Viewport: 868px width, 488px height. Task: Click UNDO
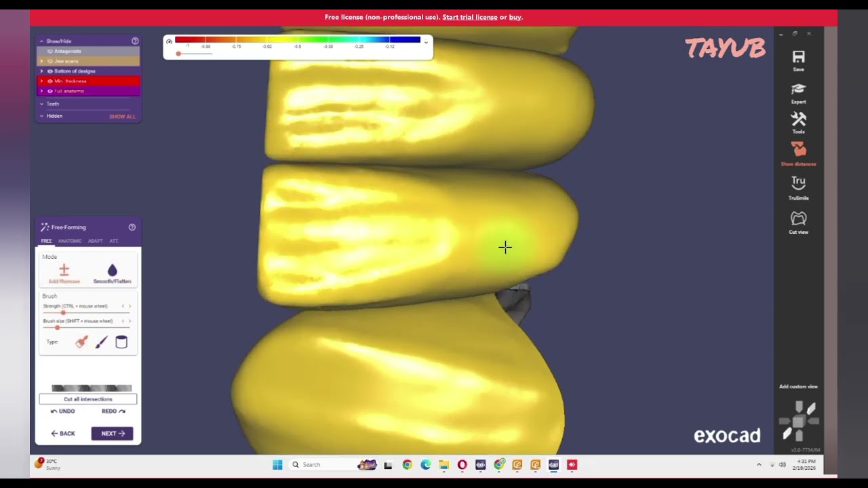(63, 411)
